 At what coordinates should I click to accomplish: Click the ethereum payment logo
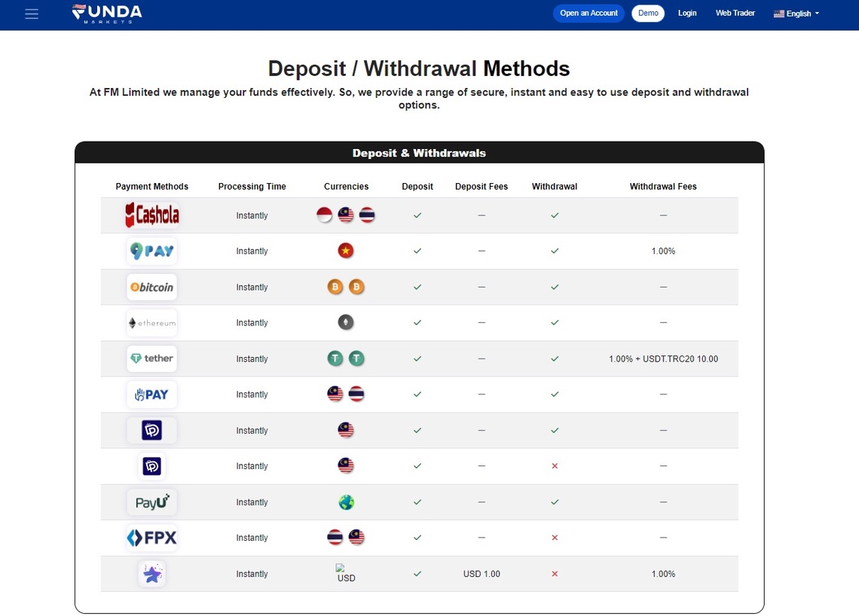pos(151,322)
